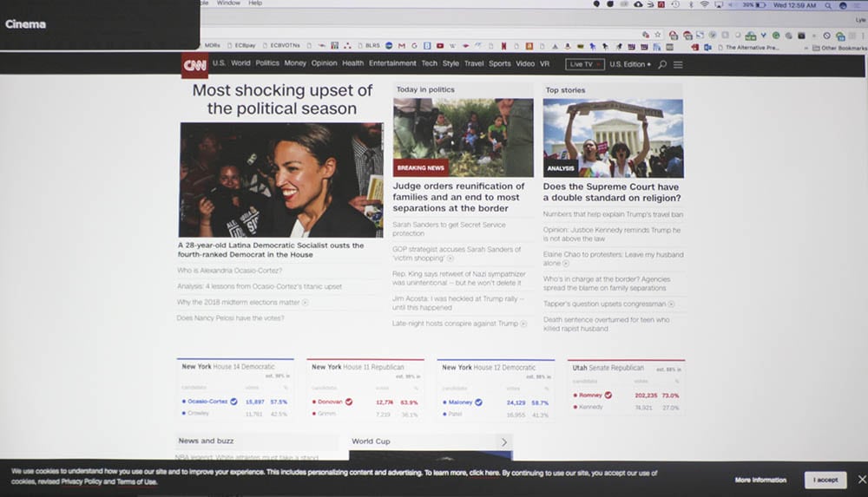Open 'Does the Supreme Court have a double standard' story
Screen dimensions: 868x497
point(612,192)
